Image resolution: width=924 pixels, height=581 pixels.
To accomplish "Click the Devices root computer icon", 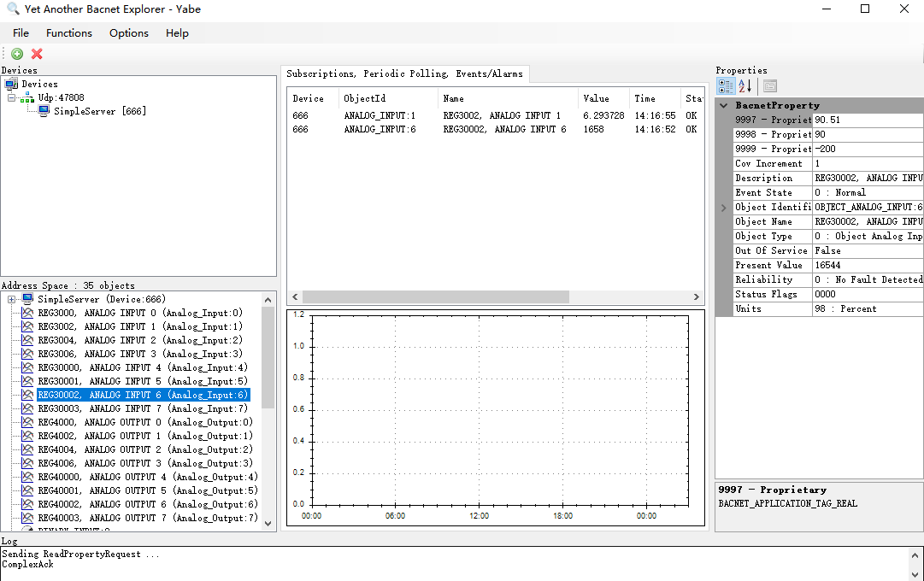I will pos(11,85).
